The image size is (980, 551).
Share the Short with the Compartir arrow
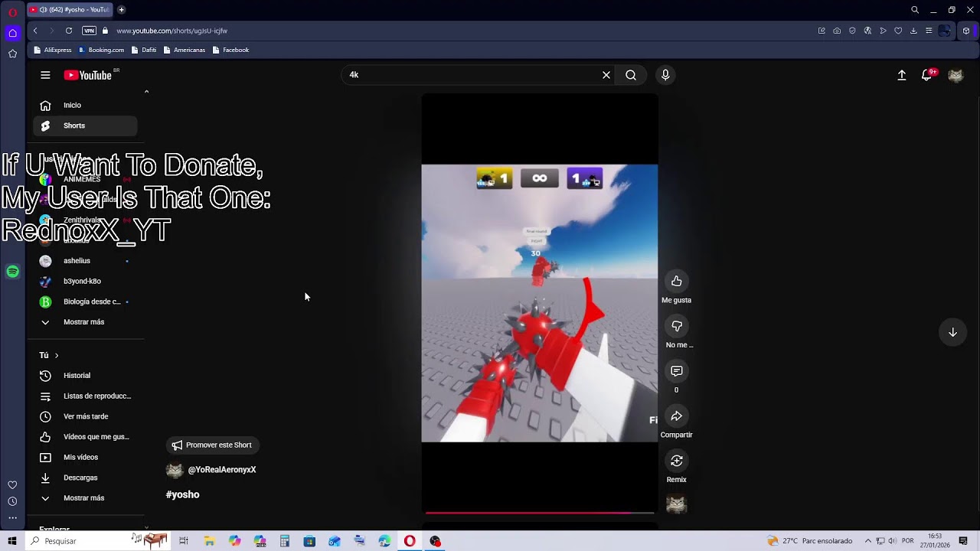pos(676,416)
